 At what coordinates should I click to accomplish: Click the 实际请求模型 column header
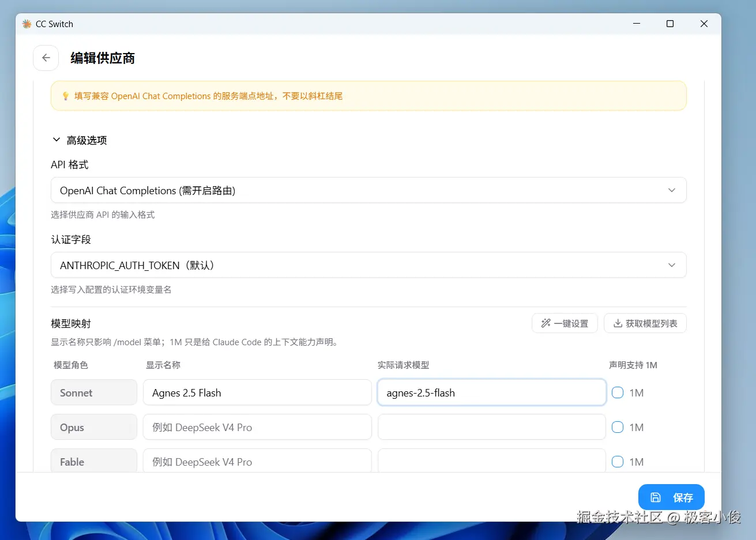click(404, 365)
